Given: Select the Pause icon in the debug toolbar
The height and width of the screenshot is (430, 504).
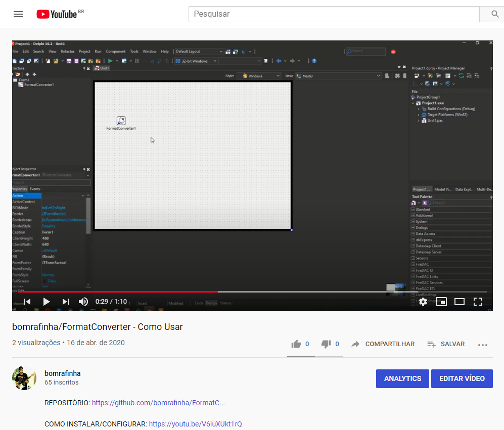Looking at the screenshot, I should coord(136,61).
